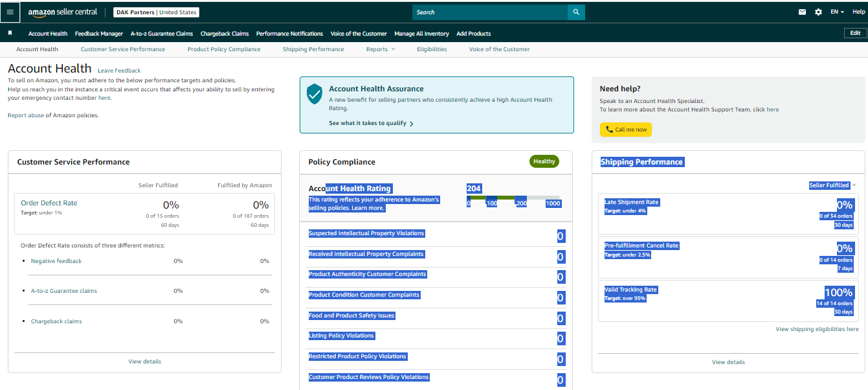Viewport: 868px width, 390px height.
Task: Click in the Search input field
Action: point(490,12)
